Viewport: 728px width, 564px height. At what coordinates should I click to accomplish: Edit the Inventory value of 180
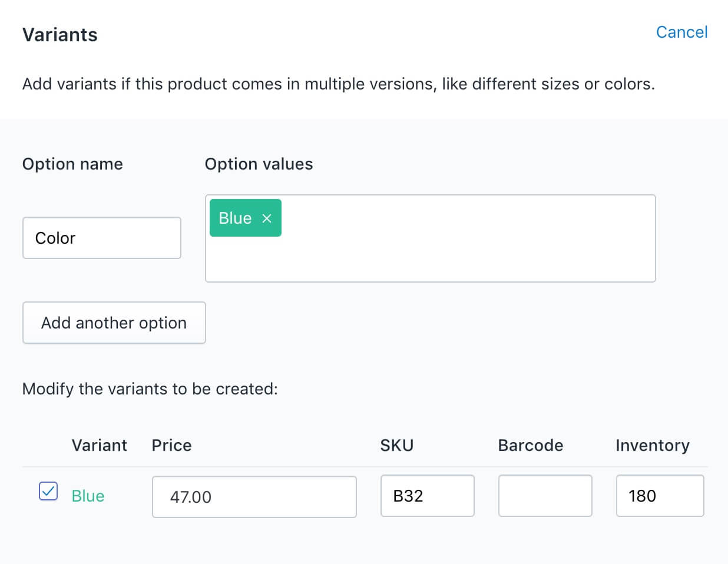point(660,496)
